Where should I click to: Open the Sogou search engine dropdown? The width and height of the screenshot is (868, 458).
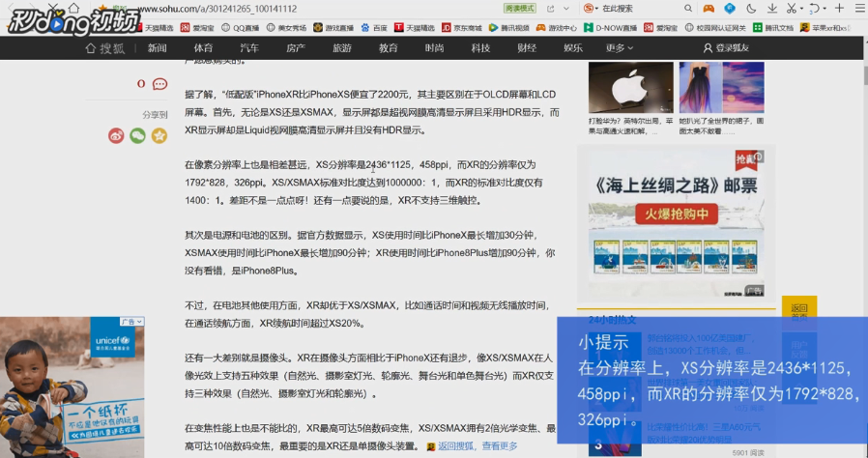pos(591,9)
